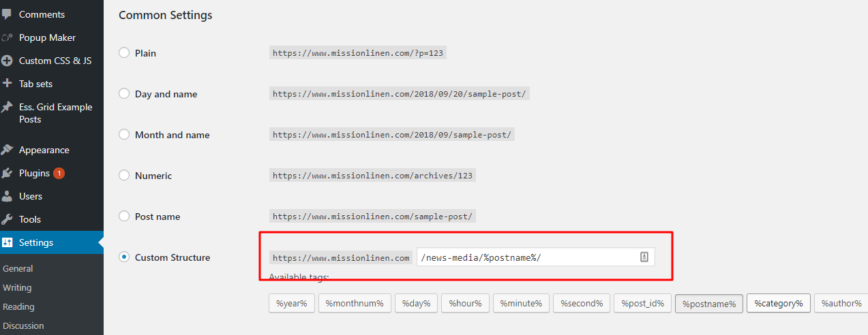The width and height of the screenshot is (868, 335).
Task: Click the plugins update count badge
Action: pyautogui.click(x=59, y=173)
